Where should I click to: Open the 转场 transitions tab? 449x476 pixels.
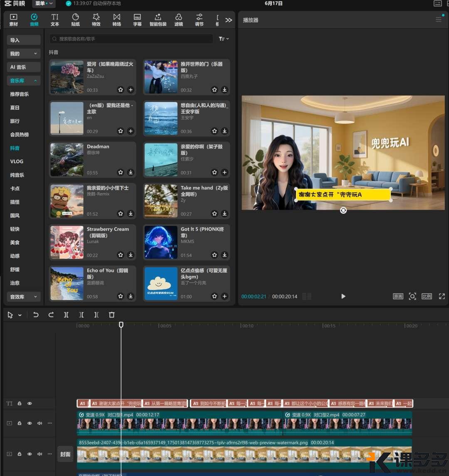coord(117,20)
